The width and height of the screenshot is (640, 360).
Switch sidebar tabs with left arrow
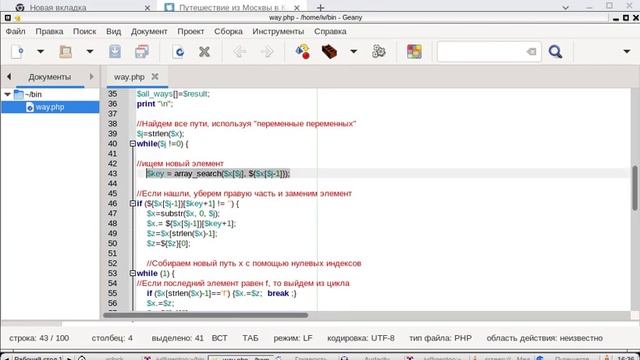9,77
